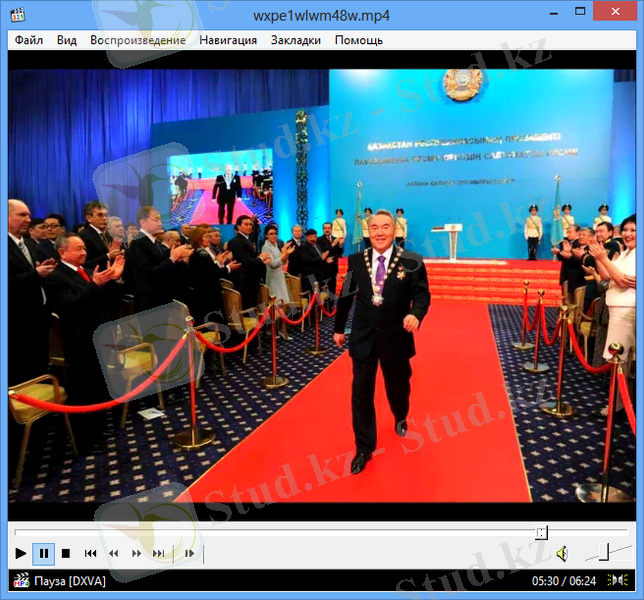The height and width of the screenshot is (600, 644).
Task: Open the Помощь menu
Action: click(x=358, y=40)
